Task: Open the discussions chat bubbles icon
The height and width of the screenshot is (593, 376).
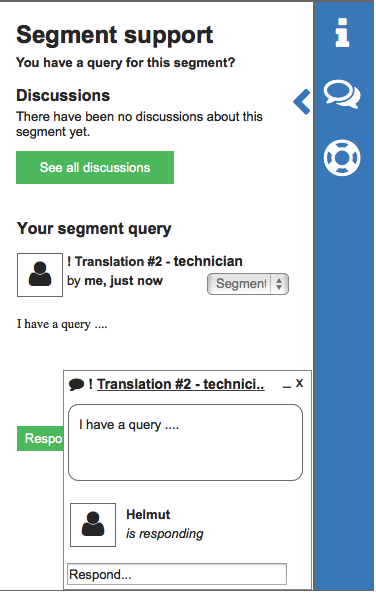Action: point(342,94)
